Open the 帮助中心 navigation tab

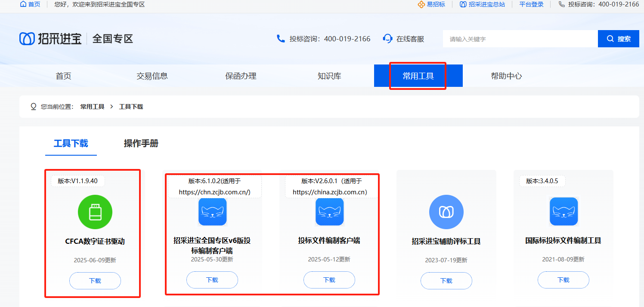click(506, 76)
